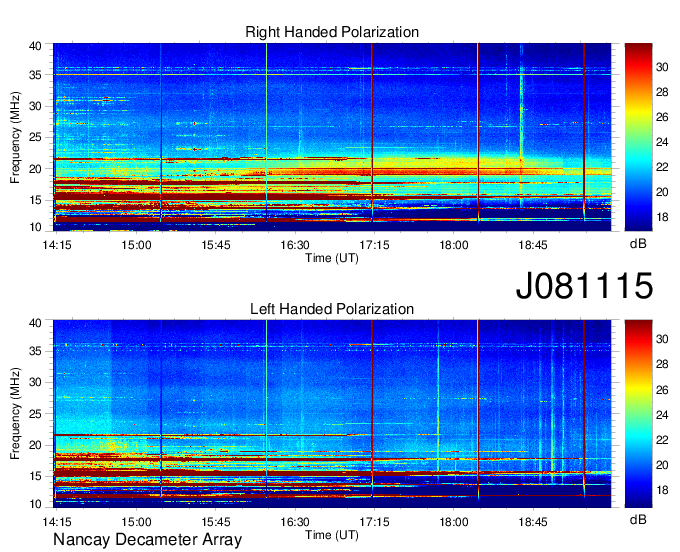The image size is (680, 552).
Task: Click the Right Handed Polarization spectrogram image
Action: click(x=332, y=137)
